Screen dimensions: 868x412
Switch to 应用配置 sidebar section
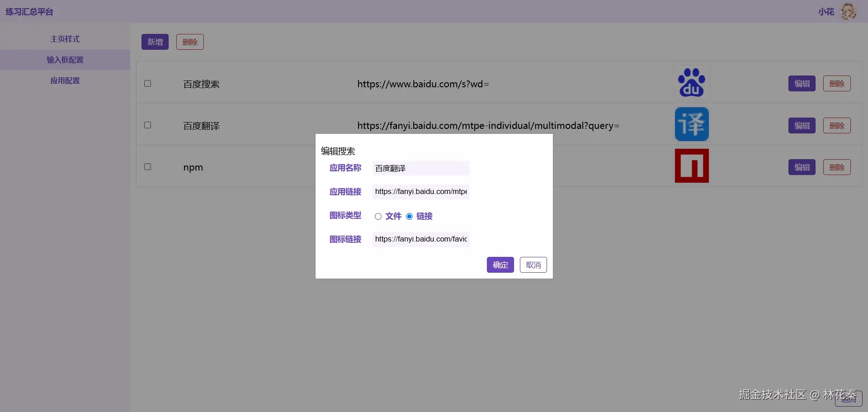pyautogui.click(x=65, y=81)
